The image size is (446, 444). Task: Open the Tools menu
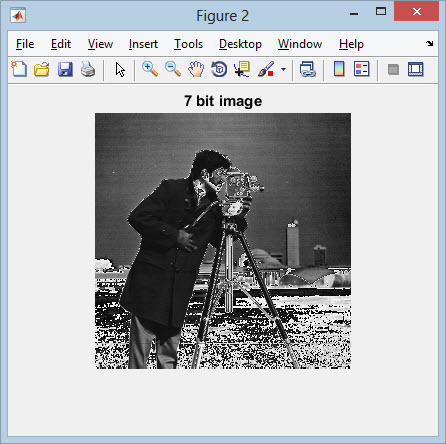(188, 44)
